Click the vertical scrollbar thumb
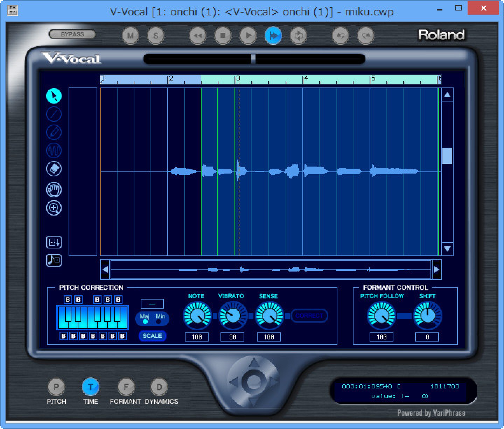Image resolution: width=504 pixels, height=429 pixels. click(x=447, y=156)
